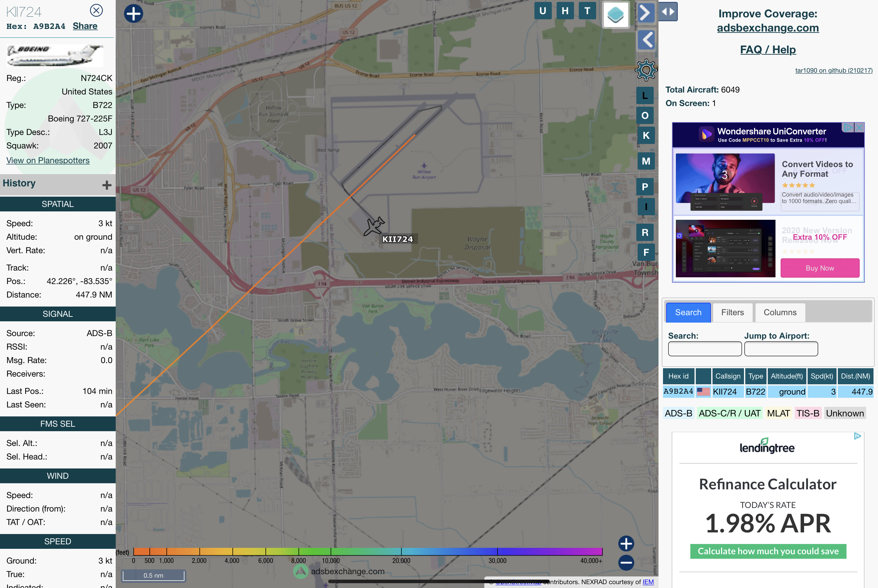The image size is (878, 588).
Task: Click the Willow Run Airport marker icon
Action: (424, 165)
